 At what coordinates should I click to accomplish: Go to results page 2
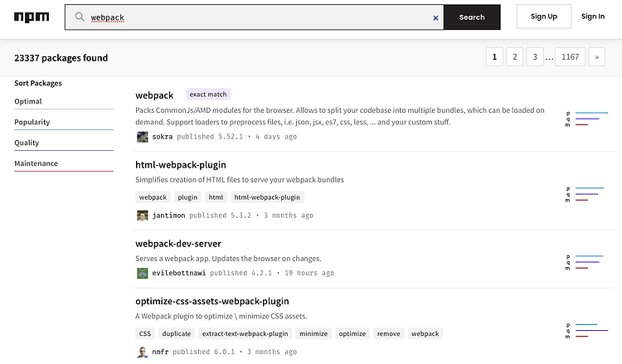[514, 57]
